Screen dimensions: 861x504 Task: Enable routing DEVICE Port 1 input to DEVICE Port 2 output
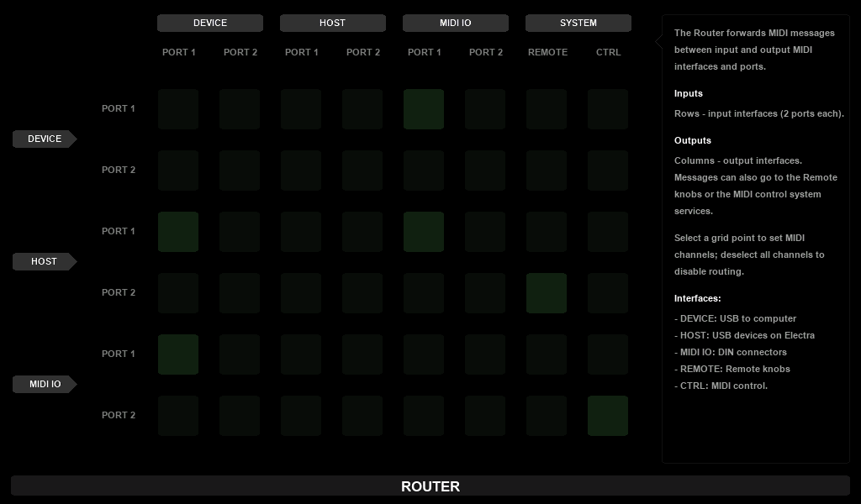click(x=240, y=109)
